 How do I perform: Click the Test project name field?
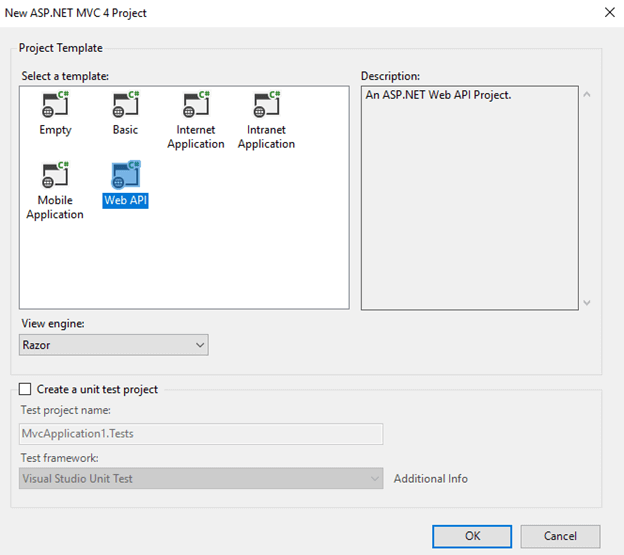click(x=201, y=434)
